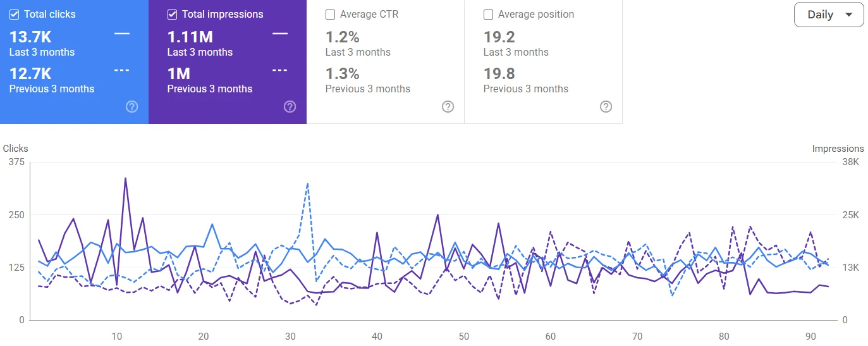868x346 pixels.
Task: Click the impressions peak near day 11
Action: [x=125, y=178]
